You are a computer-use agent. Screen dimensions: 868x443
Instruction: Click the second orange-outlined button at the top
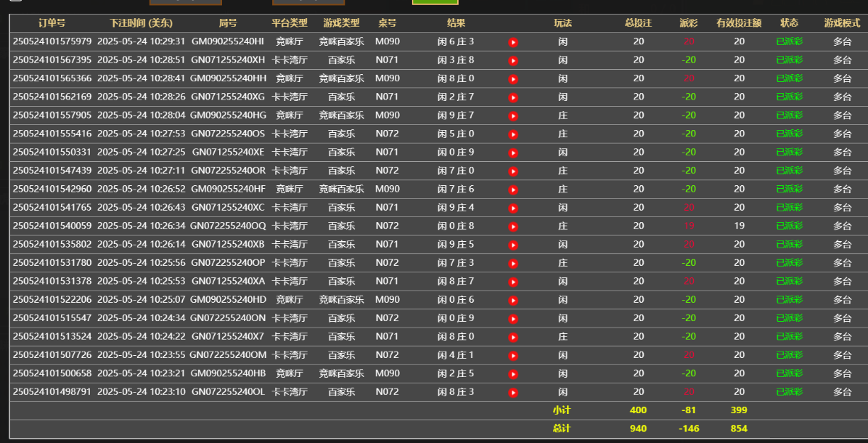pyautogui.click(x=308, y=2)
